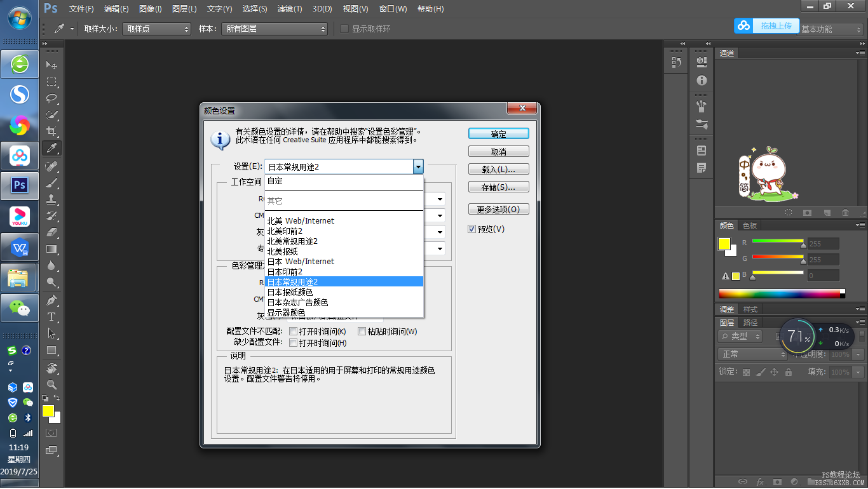Select the Pen tool
The height and width of the screenshot is (489, 868).
pyautogui.click(x=51, y=300)
